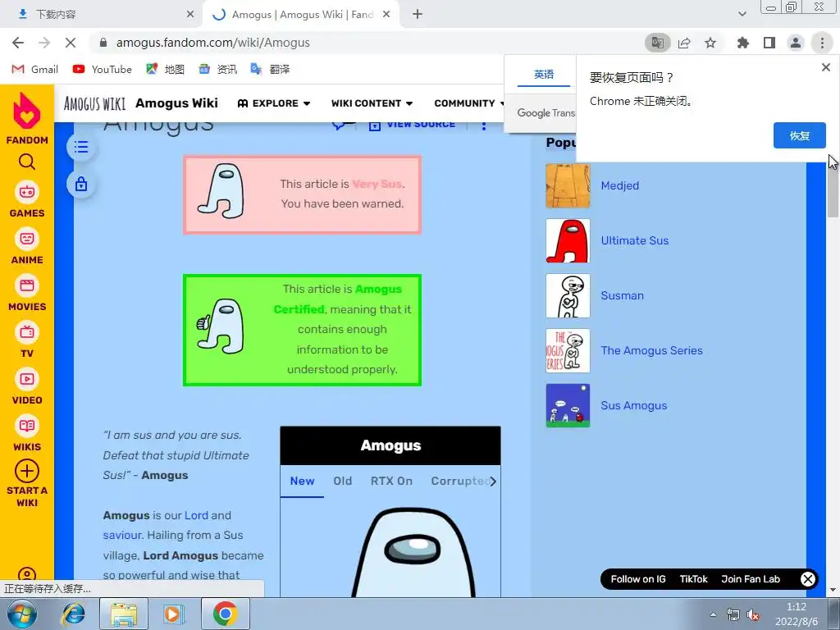The width and height of the screenshot is (840, 630).
Task: Dismiss the Follow on IG bar
Action: pyautogui.click(x=808, y=579)
